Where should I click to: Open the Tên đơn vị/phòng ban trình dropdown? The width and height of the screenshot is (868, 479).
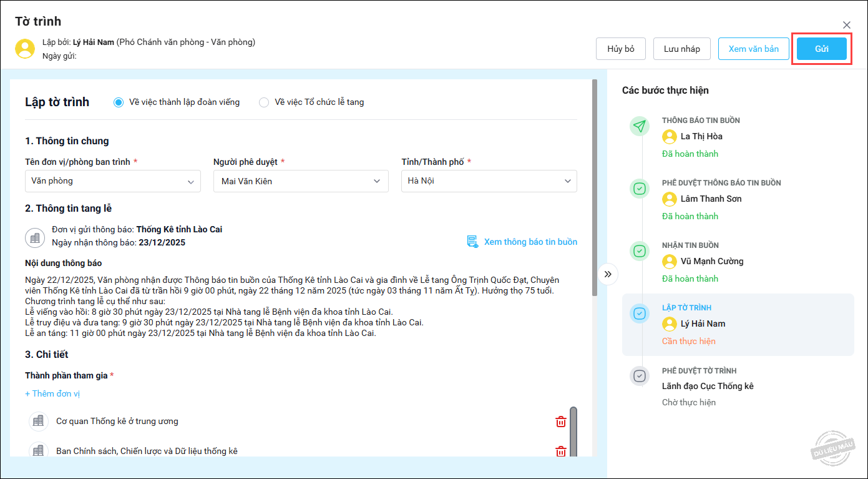tap(112, 181)
